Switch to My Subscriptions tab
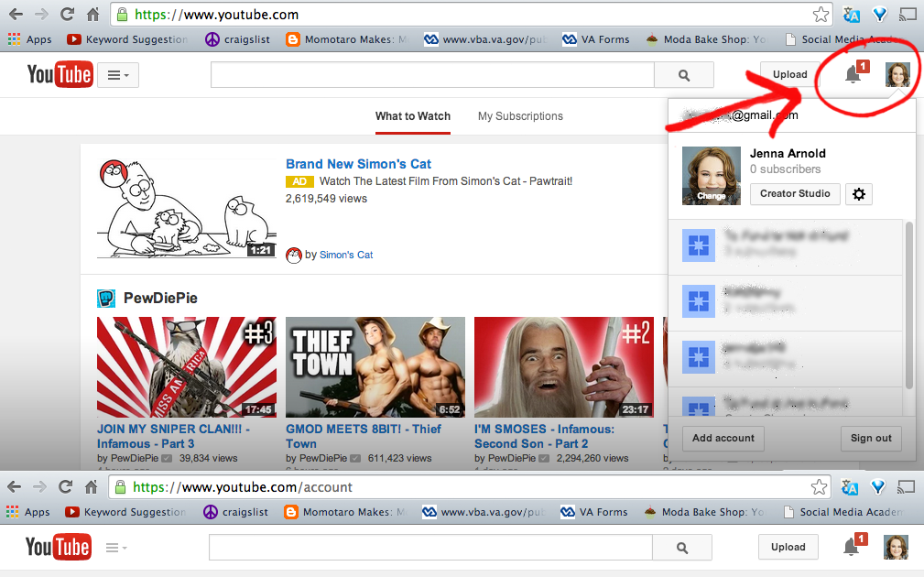Image resolution: width=924 pixels, height=577 pixels. (520, 116)
